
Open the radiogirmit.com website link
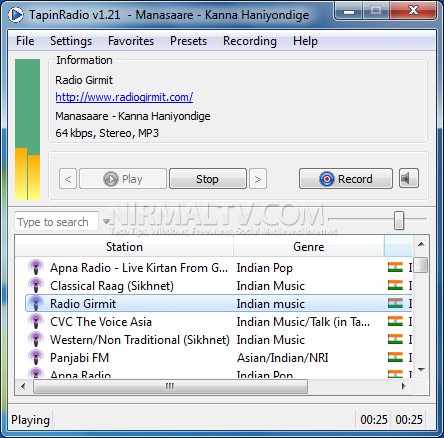click(x=124, y=97)
